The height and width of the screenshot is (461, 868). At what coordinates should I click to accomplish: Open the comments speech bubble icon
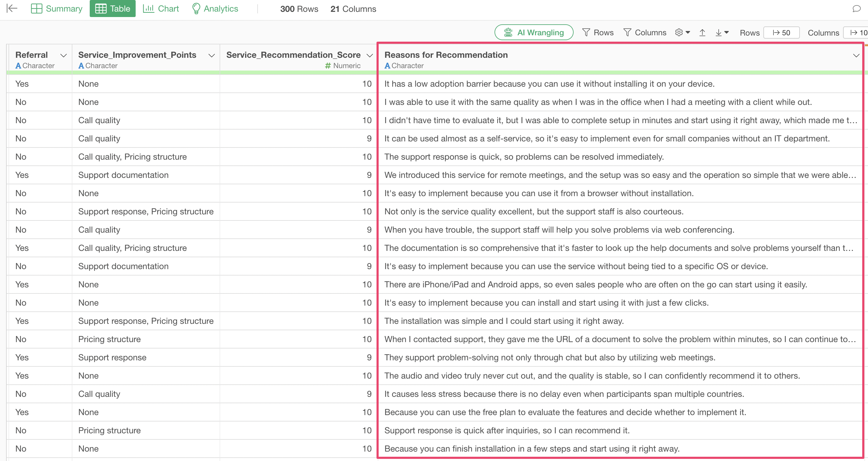point(856,9)
